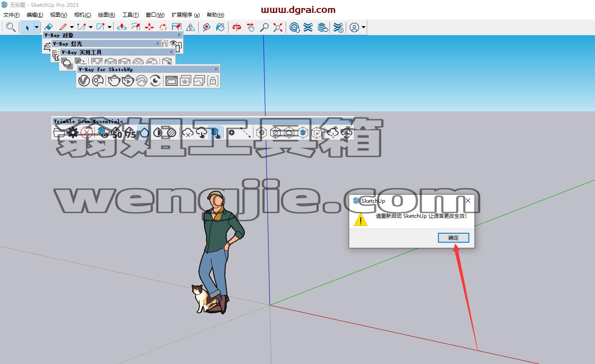Image resolution: width=595 pixels, height=364 pixels.
Task: Start V-Ray interactive render
Action: click(x=127, y=80)
